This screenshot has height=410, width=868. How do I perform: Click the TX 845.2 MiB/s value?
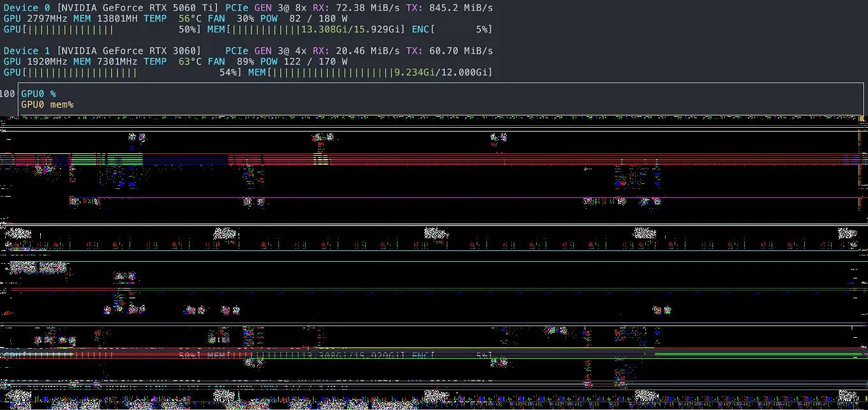click(x=449, y=8)
